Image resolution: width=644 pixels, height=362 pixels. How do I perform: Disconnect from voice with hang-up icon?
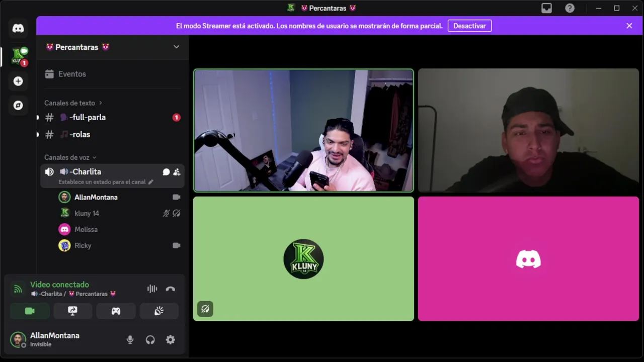171,289
